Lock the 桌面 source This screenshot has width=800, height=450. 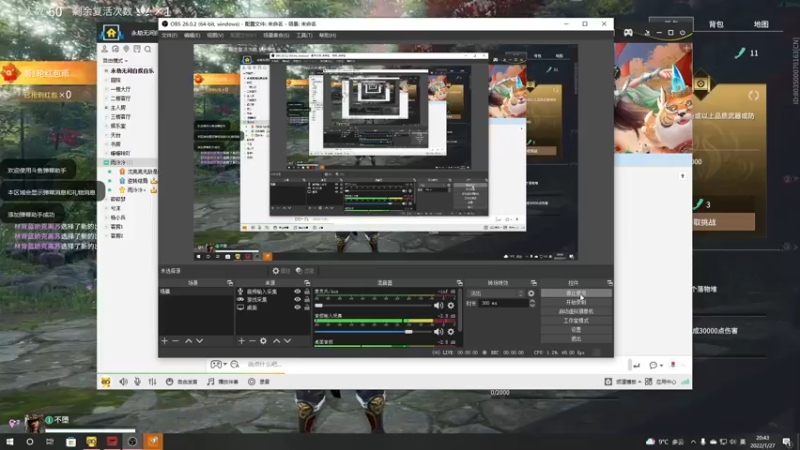click(307, 308)
